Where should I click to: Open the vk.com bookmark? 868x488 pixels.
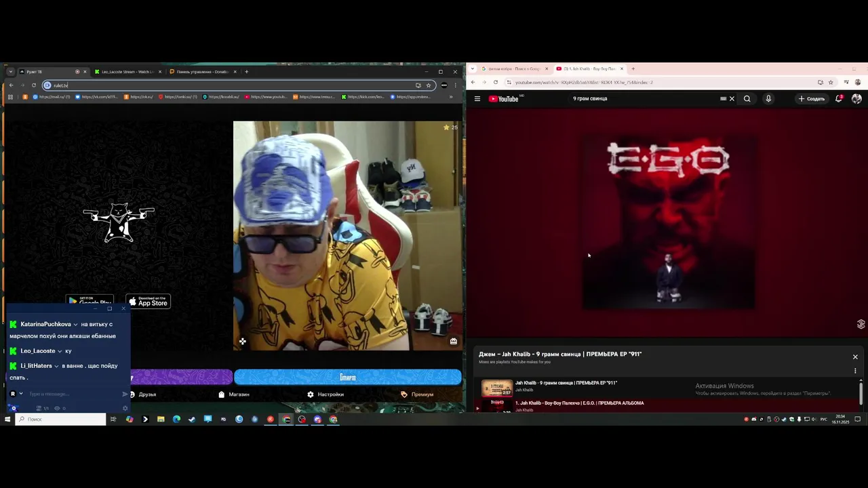96,97
